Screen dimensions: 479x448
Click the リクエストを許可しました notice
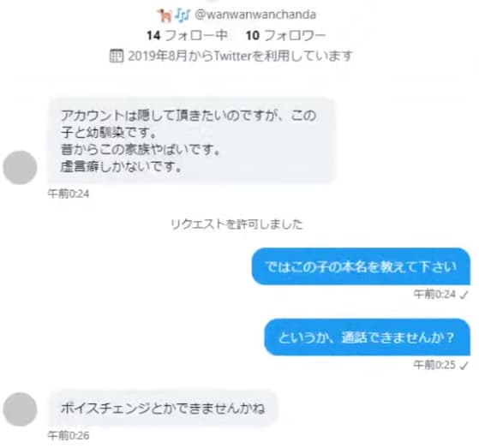[x=237, y=224]
